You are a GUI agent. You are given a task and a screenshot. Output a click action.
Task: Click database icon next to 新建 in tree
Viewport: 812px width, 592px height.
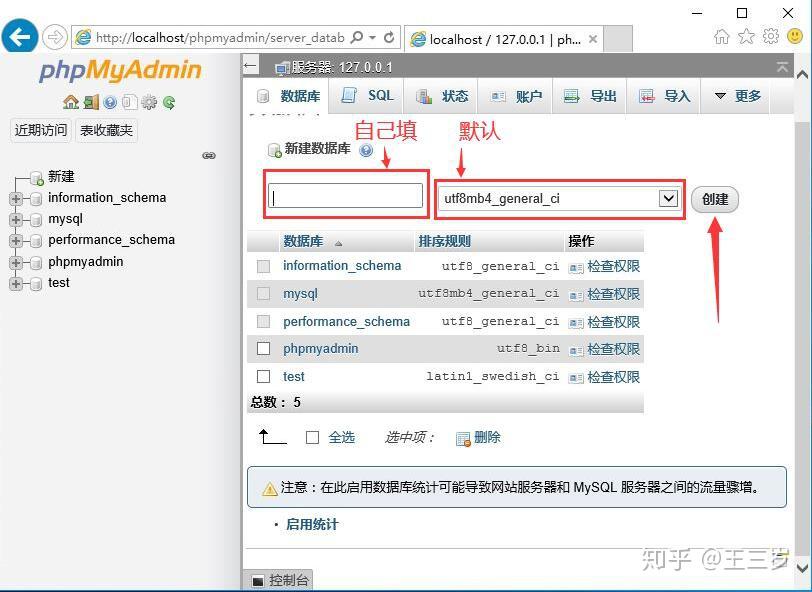point(36,178)
